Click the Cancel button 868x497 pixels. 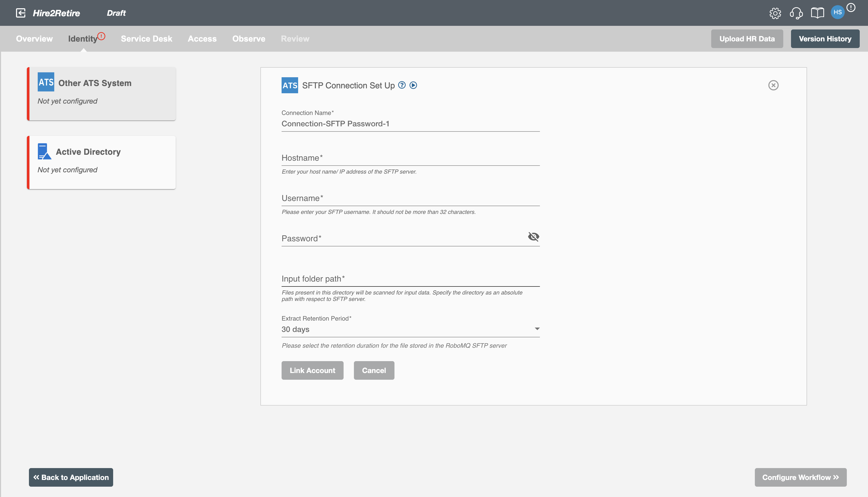(374, 370)
